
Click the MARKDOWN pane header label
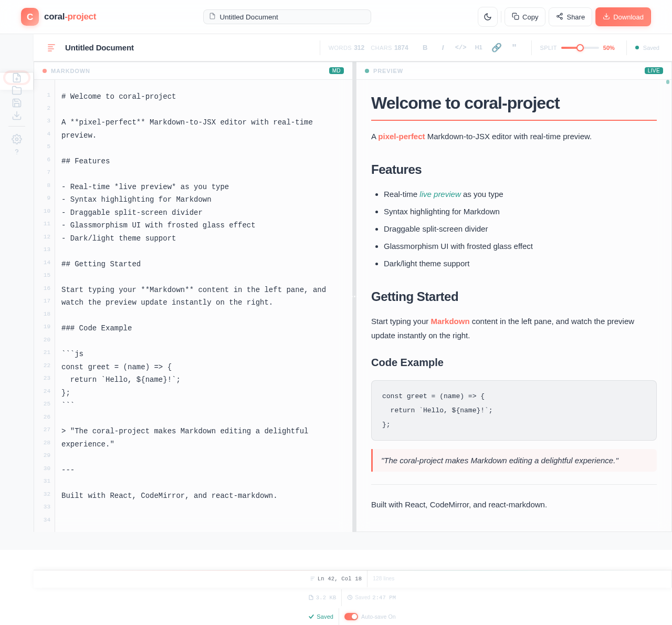click(x=70, y=71)
